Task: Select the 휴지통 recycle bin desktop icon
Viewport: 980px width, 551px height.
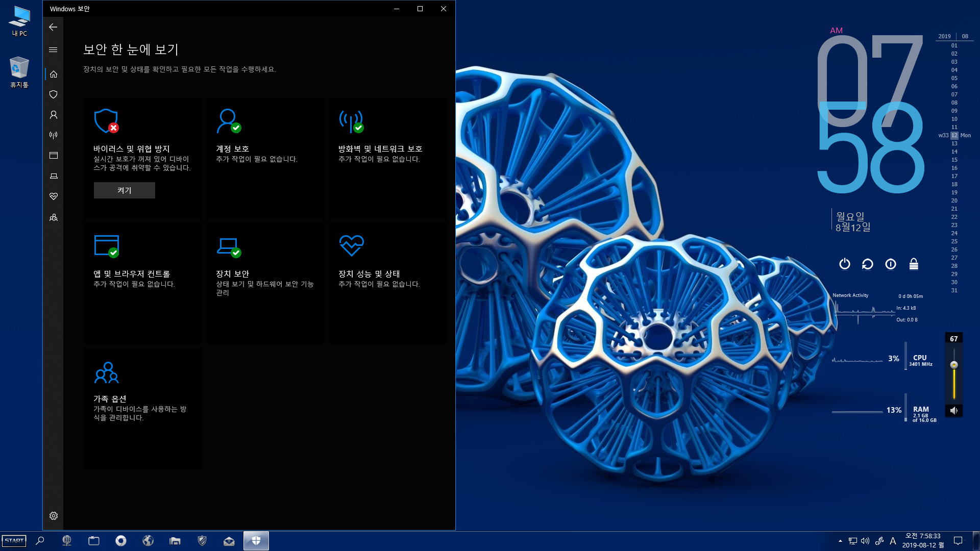Action: point(19,72)
